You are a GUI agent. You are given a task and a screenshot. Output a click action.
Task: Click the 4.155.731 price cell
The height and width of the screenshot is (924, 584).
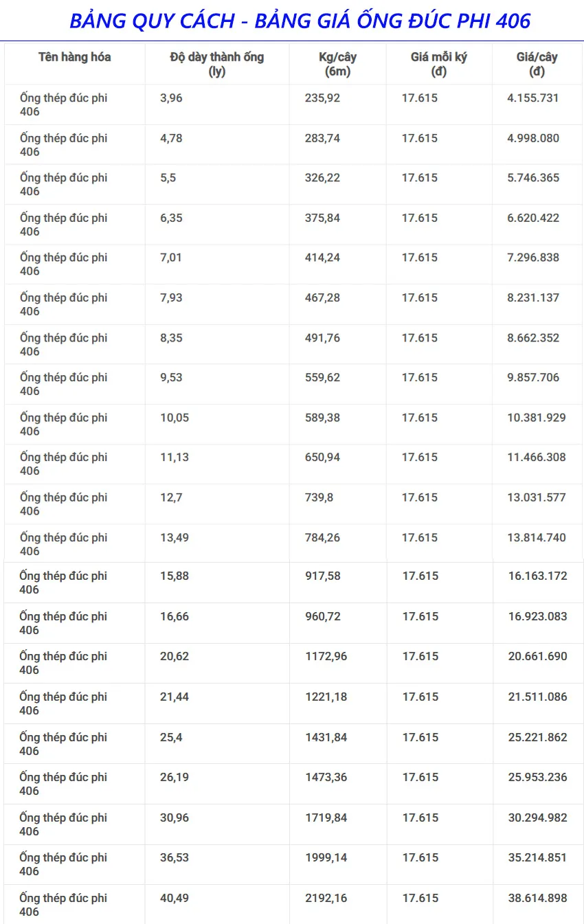pyautogui.click(x=533, y=98)
